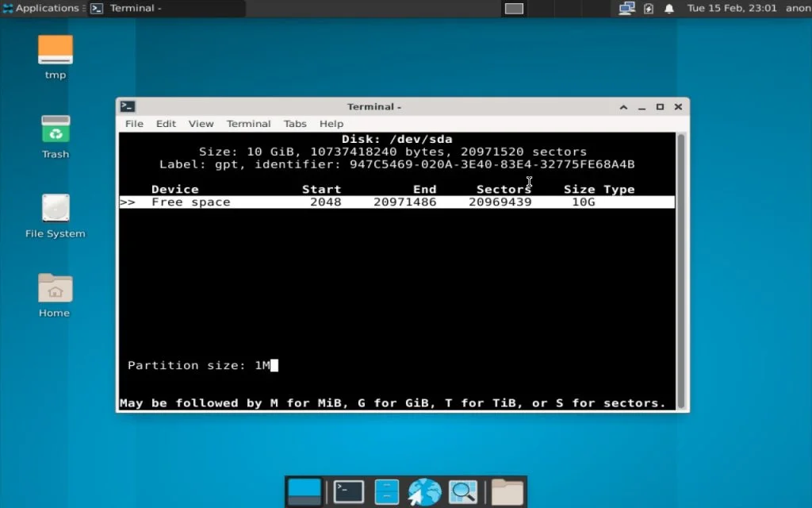The height and width of the screenshot is (508, 812).
Task: Open the File menu in Terminal
Action: click(133, 124)
